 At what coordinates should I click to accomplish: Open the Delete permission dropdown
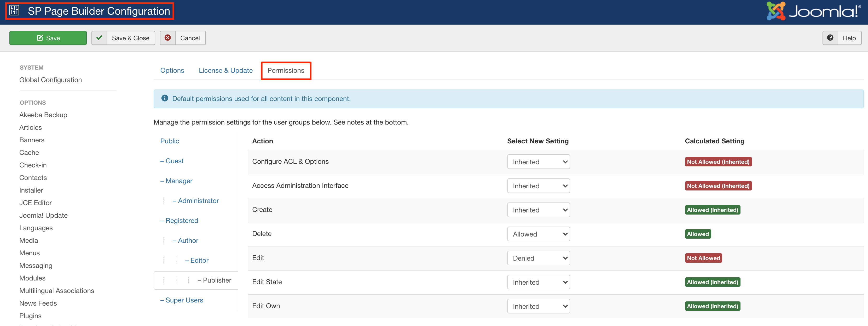tap(538, 234)
